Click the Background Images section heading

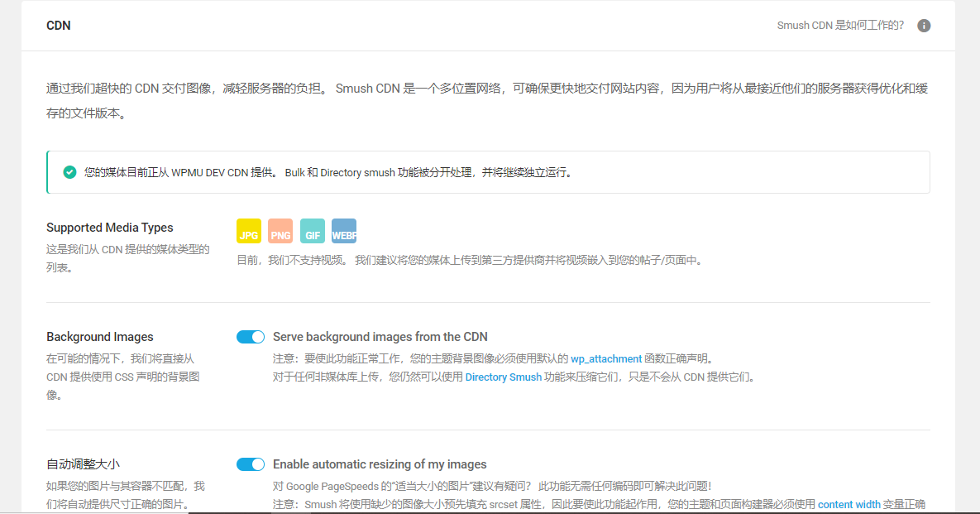pos(99,336)
